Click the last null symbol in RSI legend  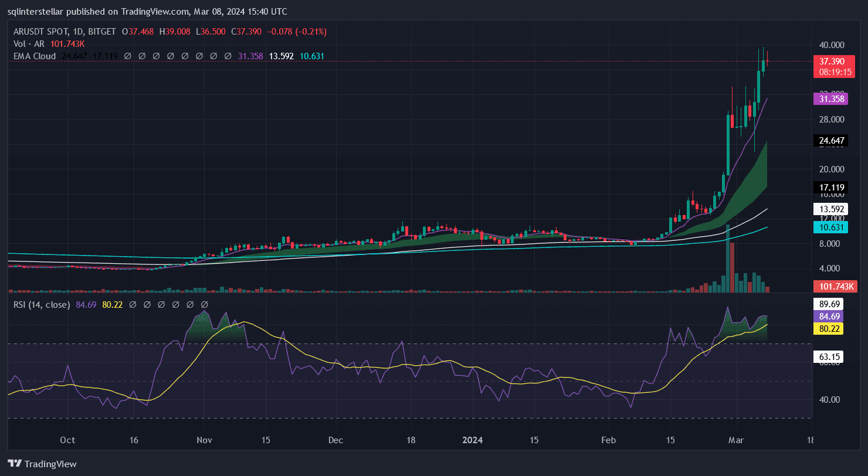click(x=205, y=305)
